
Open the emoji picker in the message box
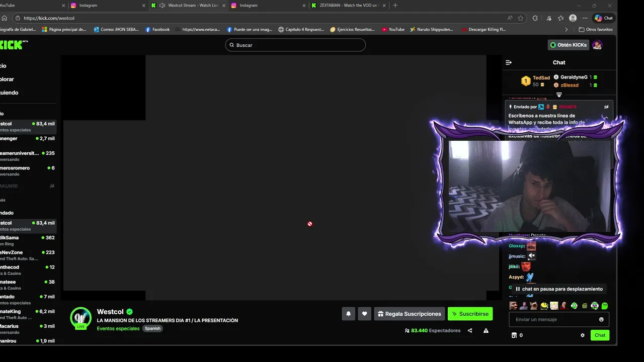tap(601, 319)
